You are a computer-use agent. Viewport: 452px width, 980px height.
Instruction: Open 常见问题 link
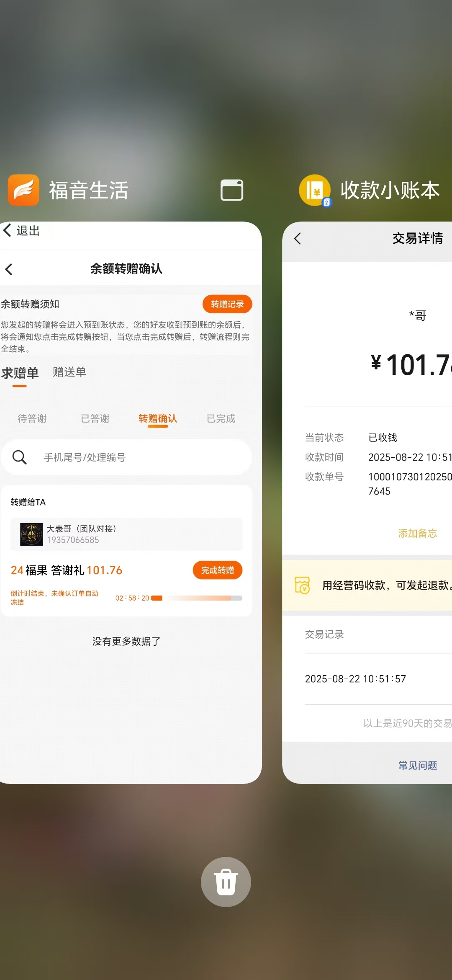[x=417, y=766]
